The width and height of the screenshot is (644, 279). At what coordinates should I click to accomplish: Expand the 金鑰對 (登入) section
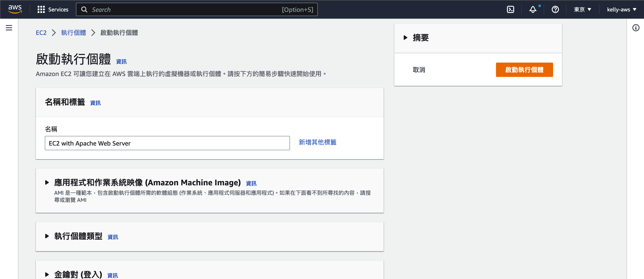pyautogui.click(x=47, y=275)
